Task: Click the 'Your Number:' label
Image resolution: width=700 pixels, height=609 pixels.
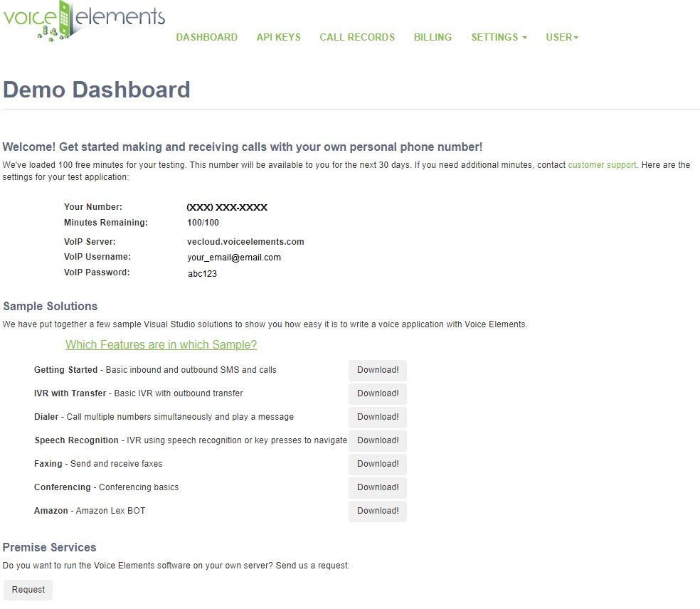Action: pyautogui.click(x=93, y=207)
